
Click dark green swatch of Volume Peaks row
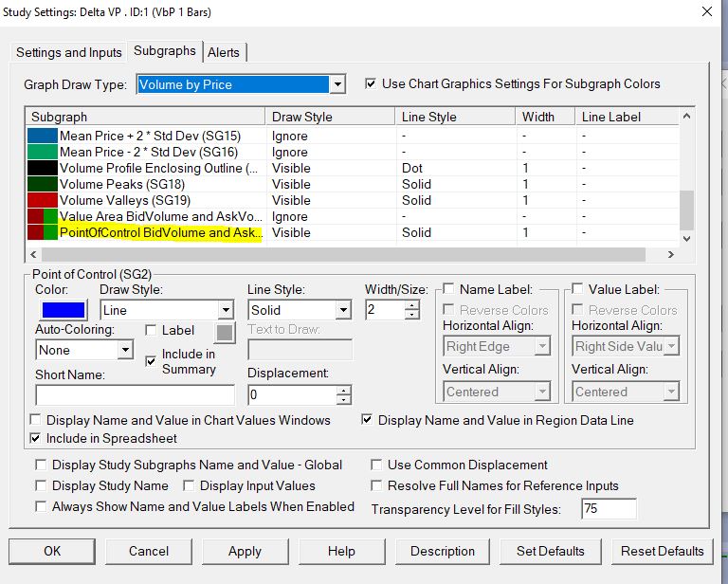[x=43, y=184]
